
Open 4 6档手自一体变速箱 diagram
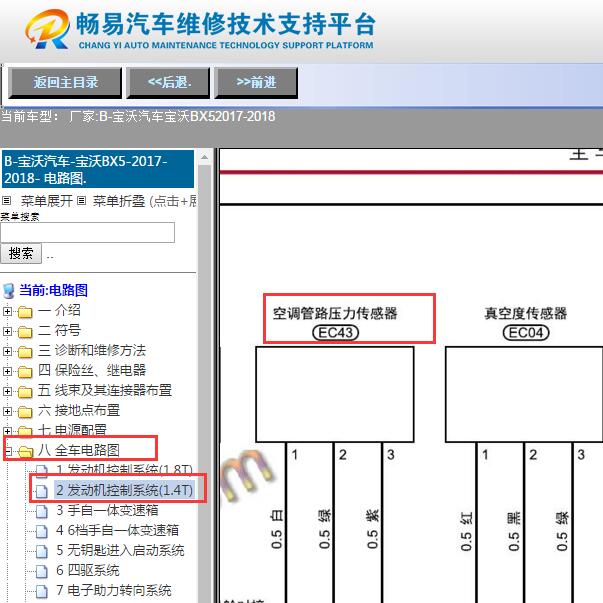[117, 530]
